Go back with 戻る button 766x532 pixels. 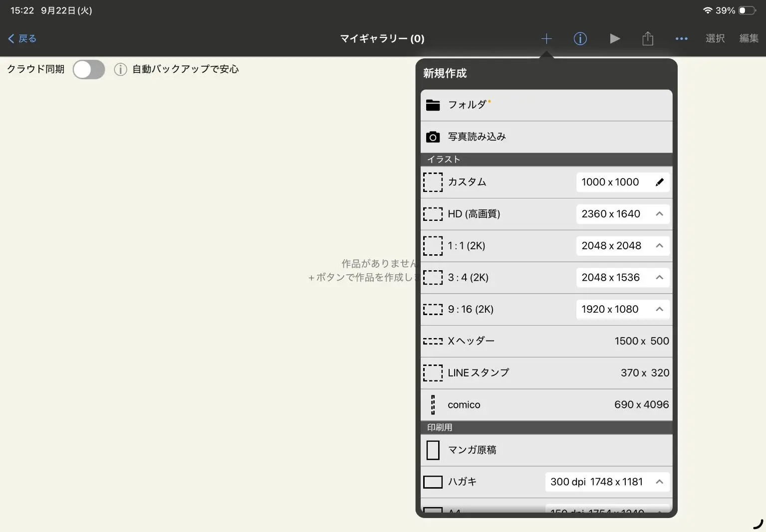(x=22, y=38)
